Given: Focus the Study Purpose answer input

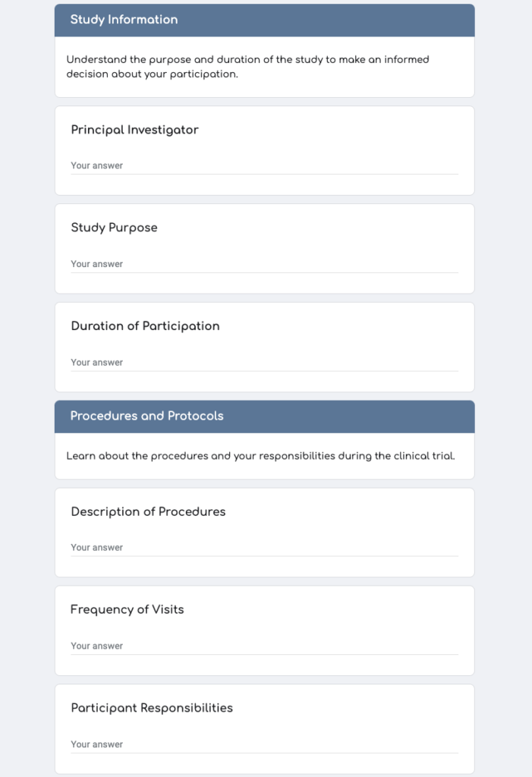Looking at the screenshot, I should 264,264.
